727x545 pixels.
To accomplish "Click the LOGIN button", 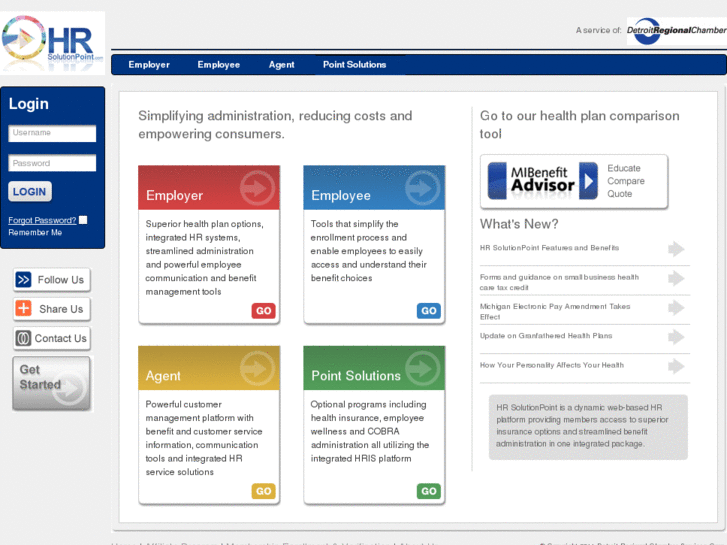I will [30, 192].
